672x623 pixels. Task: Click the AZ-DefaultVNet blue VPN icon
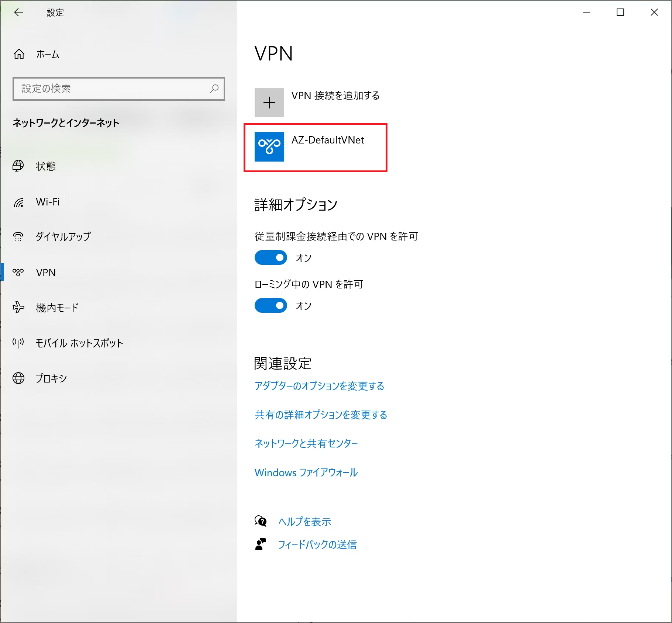pyautogui.click(x=269, y=147)
